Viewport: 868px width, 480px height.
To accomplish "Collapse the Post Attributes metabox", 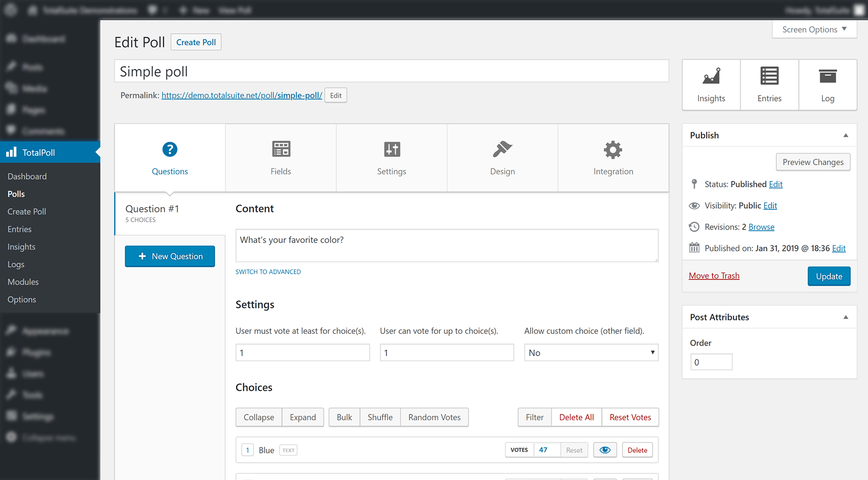I will click(x=845, y=317).
